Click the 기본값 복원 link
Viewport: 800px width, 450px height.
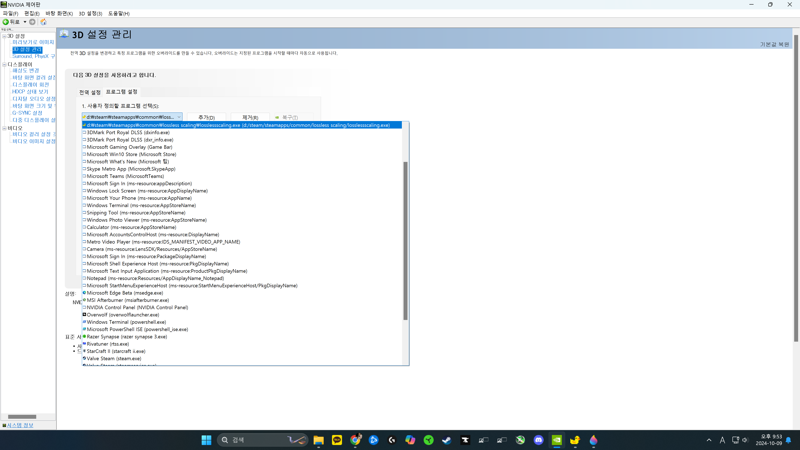click(774, 44)
